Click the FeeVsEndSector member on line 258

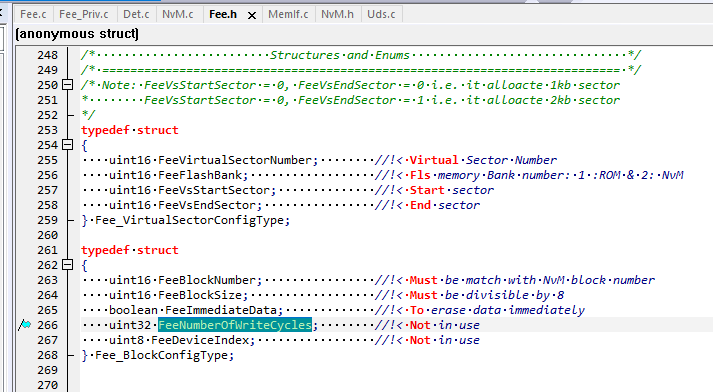(207, 205)
